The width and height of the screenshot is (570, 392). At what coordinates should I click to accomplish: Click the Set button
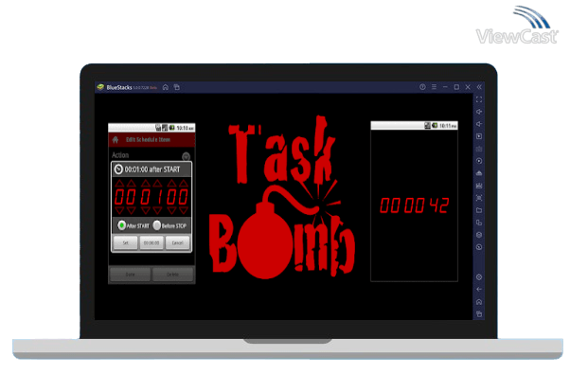(125, 242)
